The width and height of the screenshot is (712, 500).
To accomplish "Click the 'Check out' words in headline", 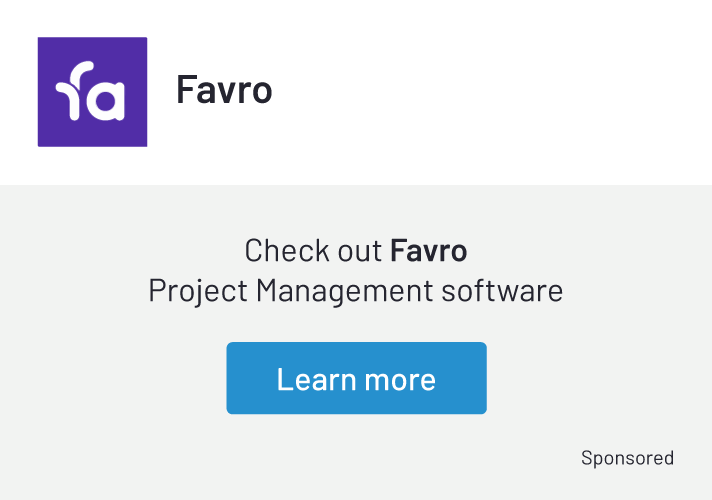I will pyautogui.click(x=313, y=250).
